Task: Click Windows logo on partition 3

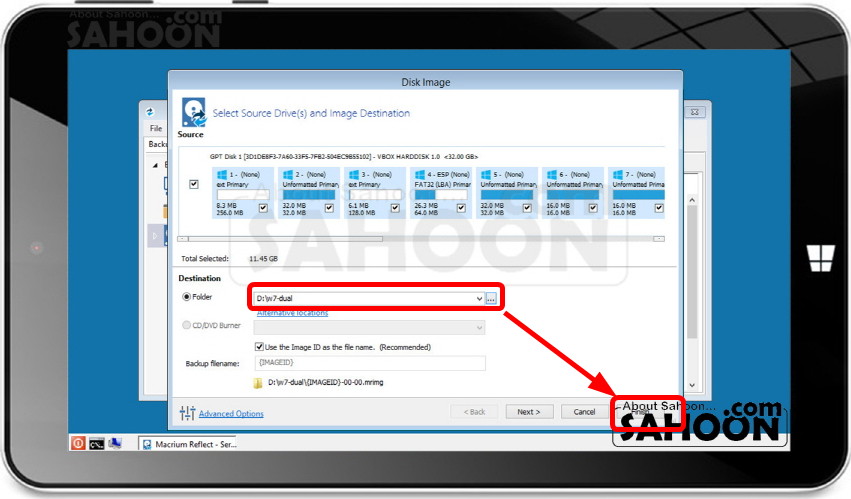Action: [x=354, y=174]
